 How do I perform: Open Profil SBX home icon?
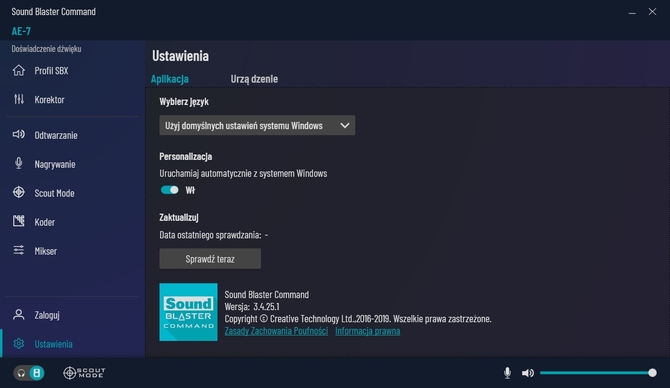click(19, 71)
